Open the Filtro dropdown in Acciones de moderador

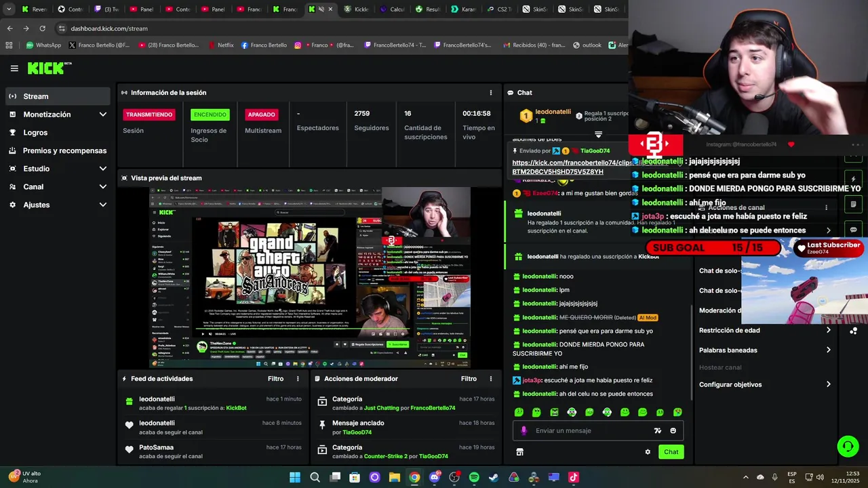(x=469, y=379)
